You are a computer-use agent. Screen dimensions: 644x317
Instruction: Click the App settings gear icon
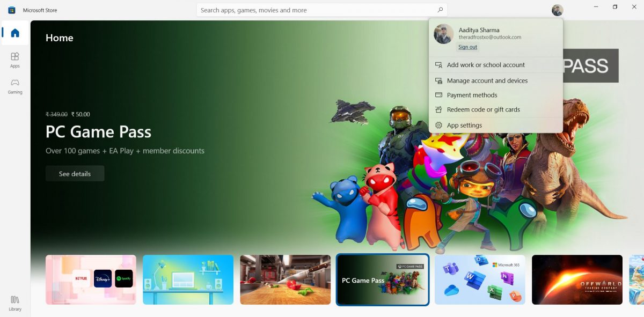click(x=438, y=125)
